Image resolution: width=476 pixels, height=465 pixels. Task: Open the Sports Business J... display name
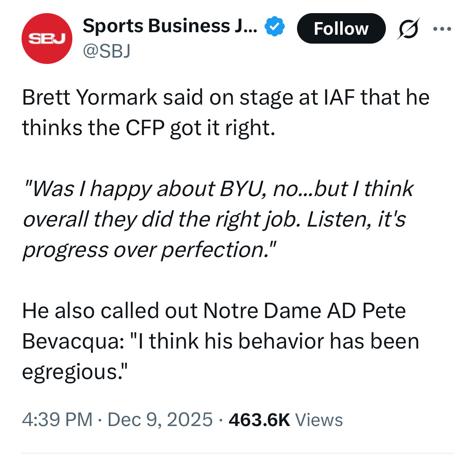click(x=169, y=26)
